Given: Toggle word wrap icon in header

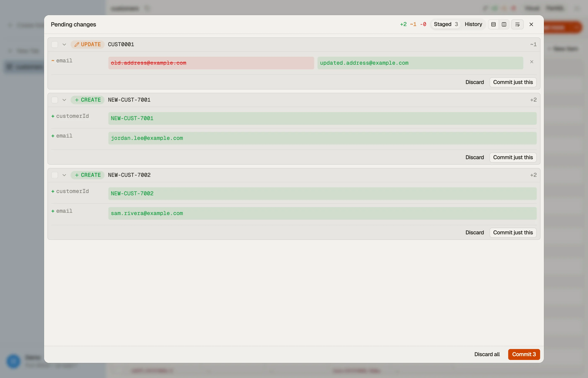Looking at the screenshot, I should (x=517, y=24).
